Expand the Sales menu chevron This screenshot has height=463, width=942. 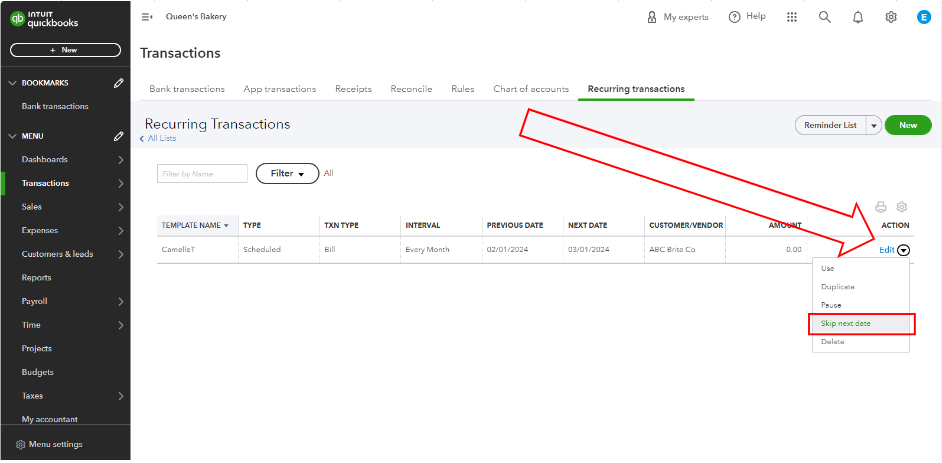click(x=120, y=207)
